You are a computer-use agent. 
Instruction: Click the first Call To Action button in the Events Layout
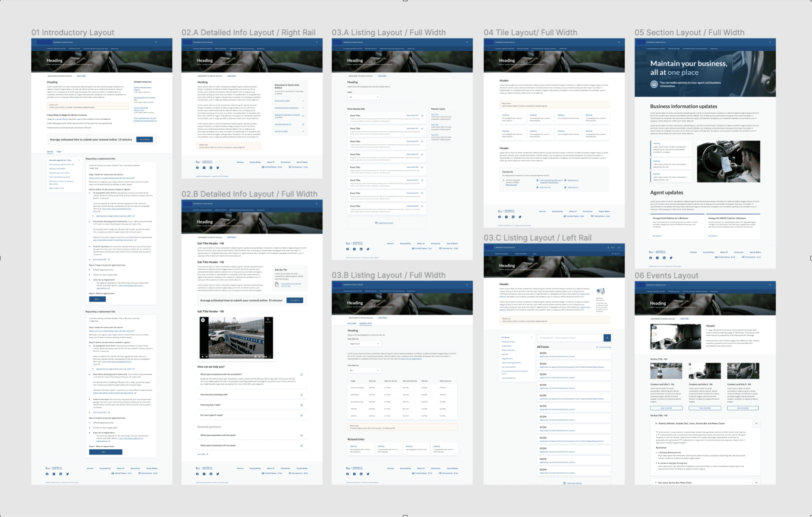[x=666, y=408]
